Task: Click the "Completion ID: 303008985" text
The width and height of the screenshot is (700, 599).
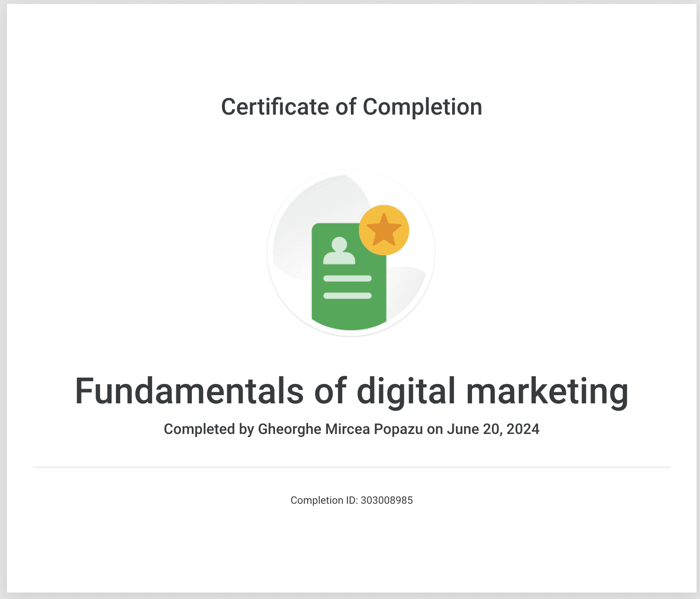Action: (351, 500)
